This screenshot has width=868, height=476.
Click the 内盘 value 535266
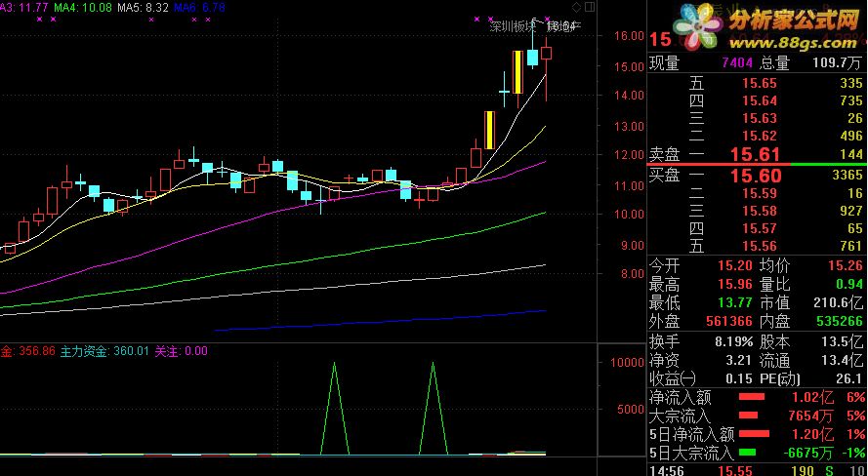(x=840, y=321)
